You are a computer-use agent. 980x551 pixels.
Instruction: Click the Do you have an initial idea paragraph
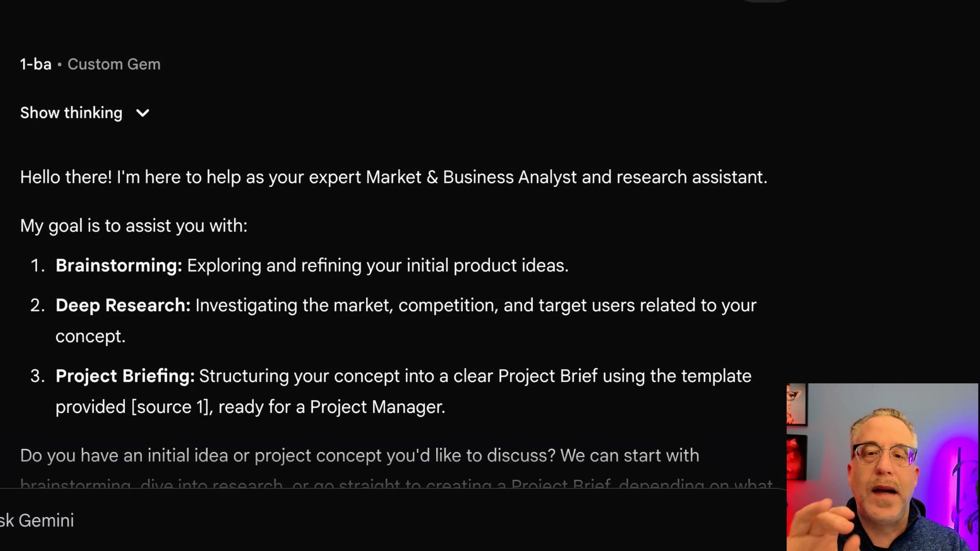pos(359,455)
